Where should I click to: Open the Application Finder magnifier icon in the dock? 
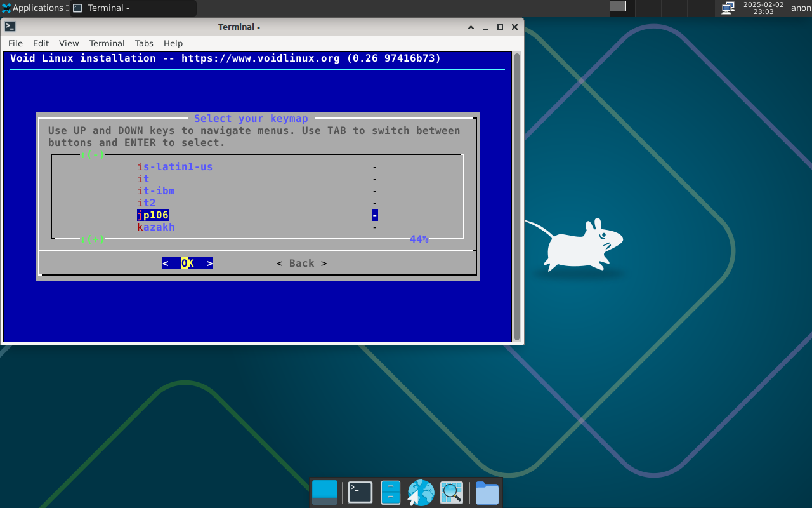tap(452, 493)
